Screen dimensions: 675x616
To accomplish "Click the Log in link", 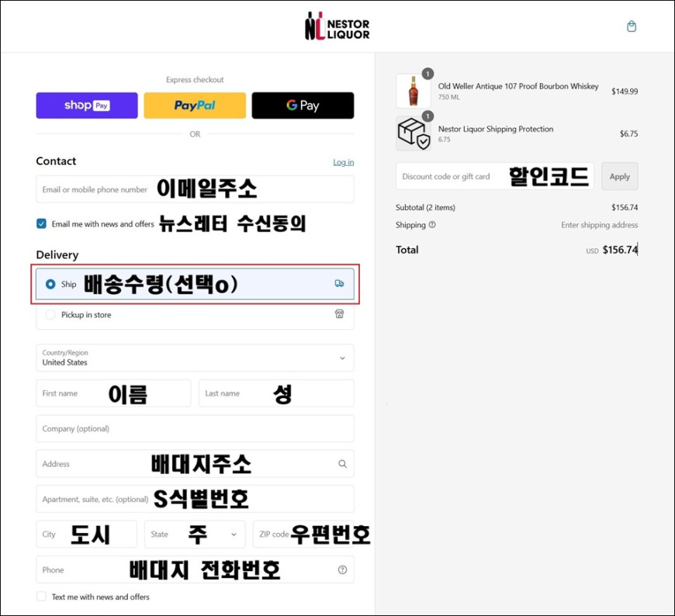I will click(343, 162).
